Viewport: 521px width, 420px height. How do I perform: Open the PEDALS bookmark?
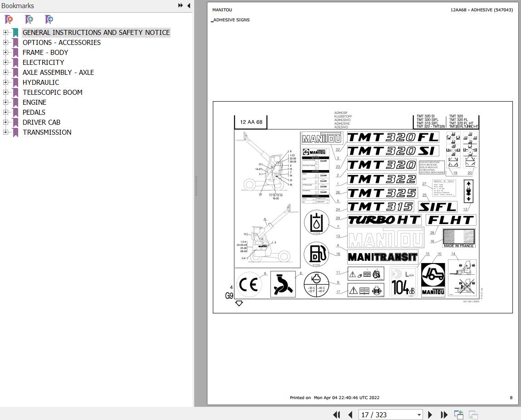coord(34,112)
